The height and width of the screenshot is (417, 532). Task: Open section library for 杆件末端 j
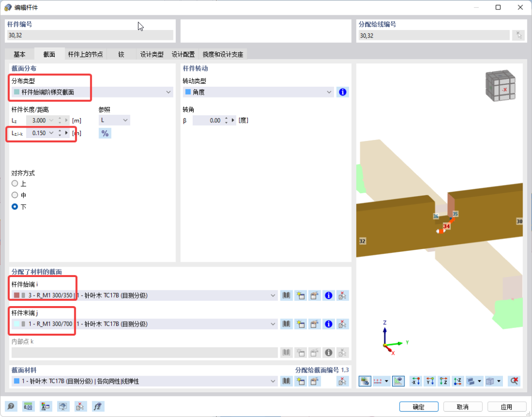point(286,324)
